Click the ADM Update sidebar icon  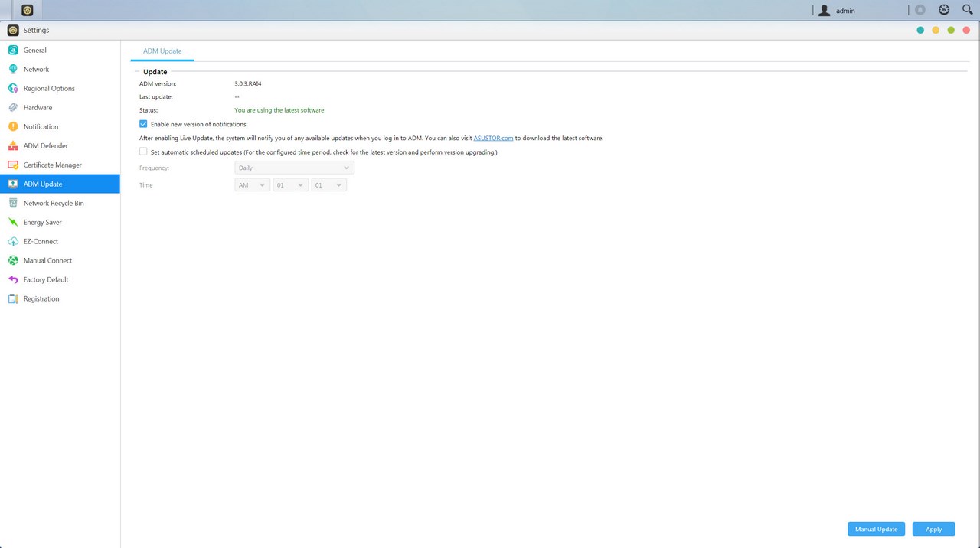13,184
